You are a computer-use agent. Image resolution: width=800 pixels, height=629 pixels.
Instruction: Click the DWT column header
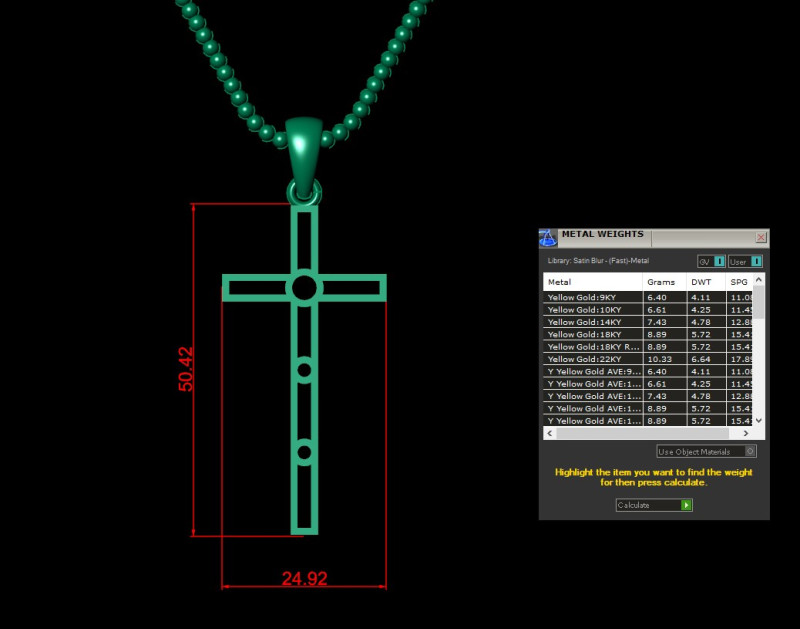pyautogui.click(x=702, y=281)
